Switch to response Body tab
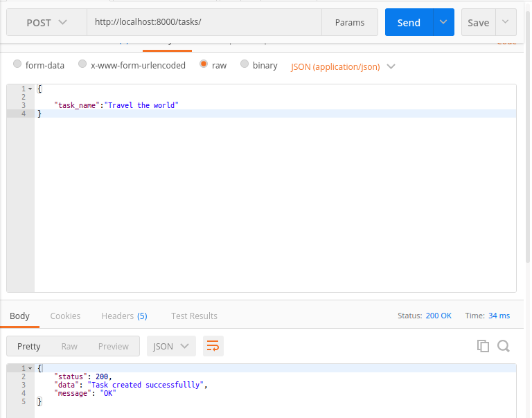 tap(19, 316)
